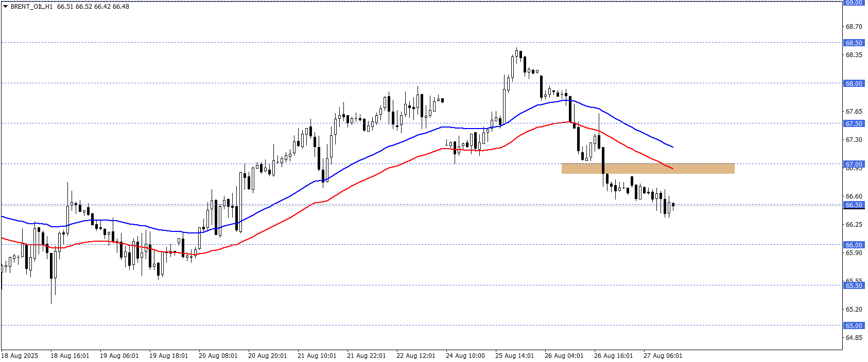Click the 21 Aug 22:01 time label
Viewport: 868px width, 362px height.
[x=367, y=356]
